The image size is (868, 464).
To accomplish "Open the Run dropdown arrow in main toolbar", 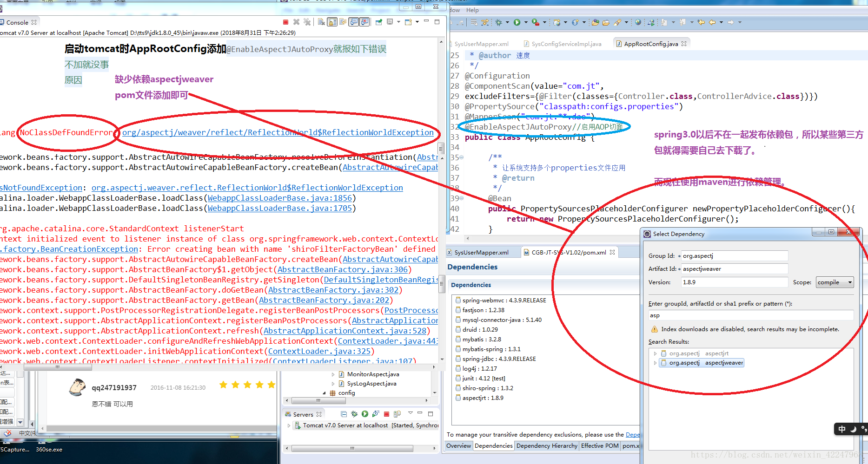I will point(526,22).
